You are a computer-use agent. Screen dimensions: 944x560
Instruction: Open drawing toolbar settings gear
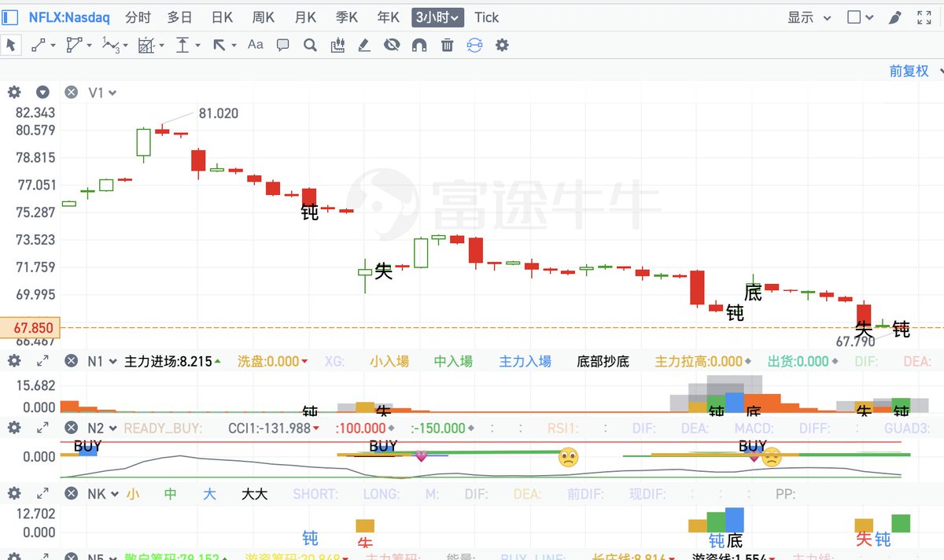502,45
